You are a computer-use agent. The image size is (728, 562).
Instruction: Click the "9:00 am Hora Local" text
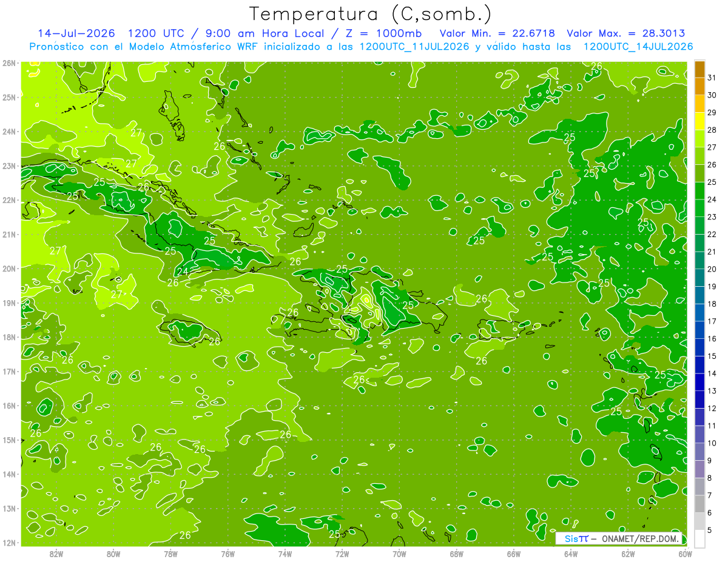point(265,33)
